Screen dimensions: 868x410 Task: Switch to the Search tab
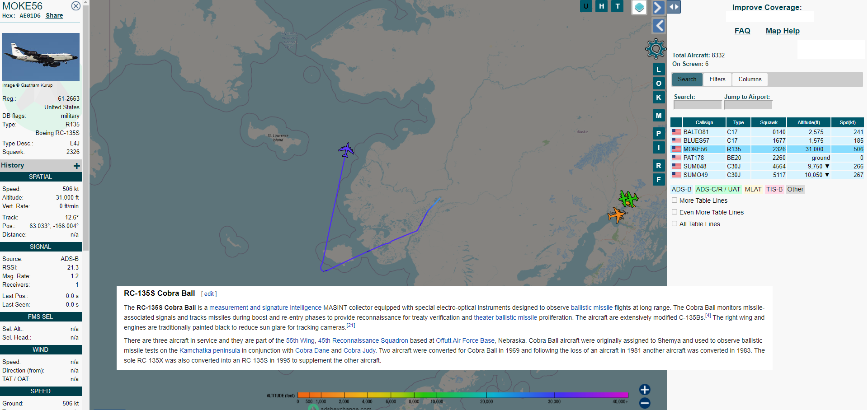tap(687, 79)
